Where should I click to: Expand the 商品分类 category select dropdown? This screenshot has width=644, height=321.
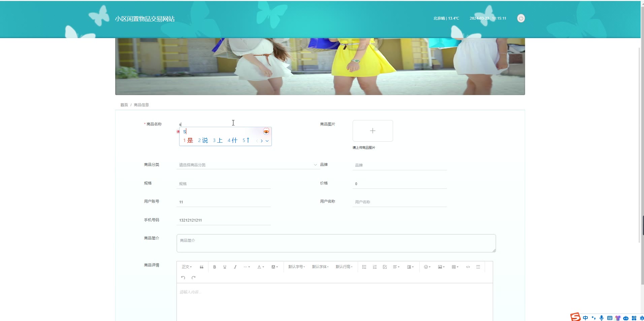[248, 165]
